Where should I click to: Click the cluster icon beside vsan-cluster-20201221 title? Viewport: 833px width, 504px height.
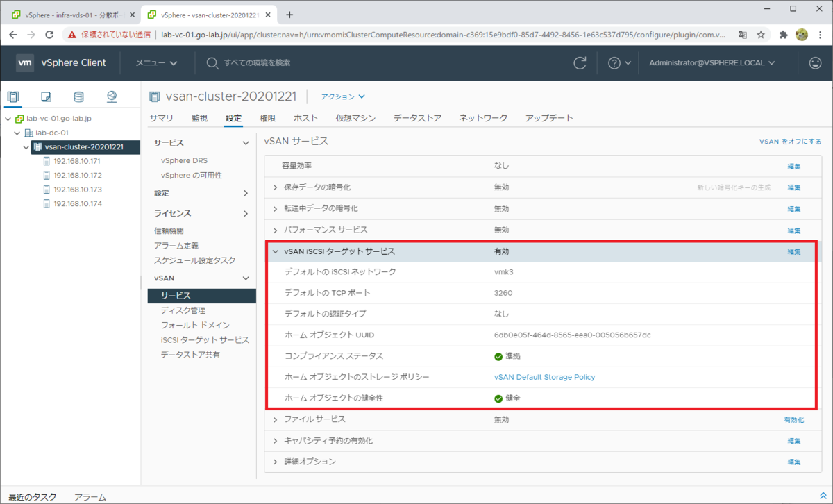[x=155, y=96]
